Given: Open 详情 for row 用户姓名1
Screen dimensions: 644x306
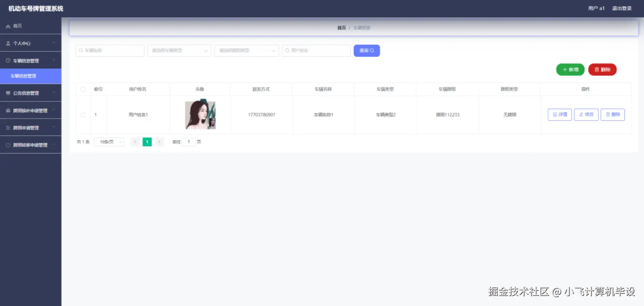Looking at the screenshot, I should [560, 114].
